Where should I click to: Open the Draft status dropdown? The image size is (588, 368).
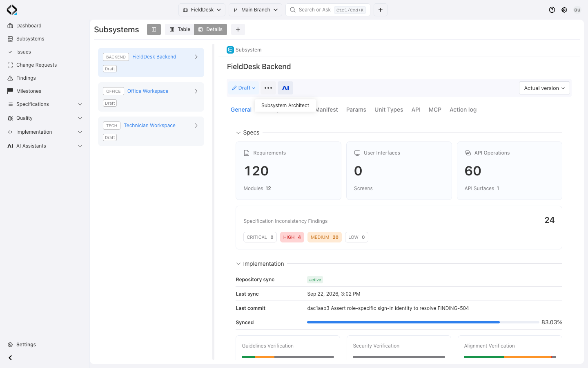243,88
